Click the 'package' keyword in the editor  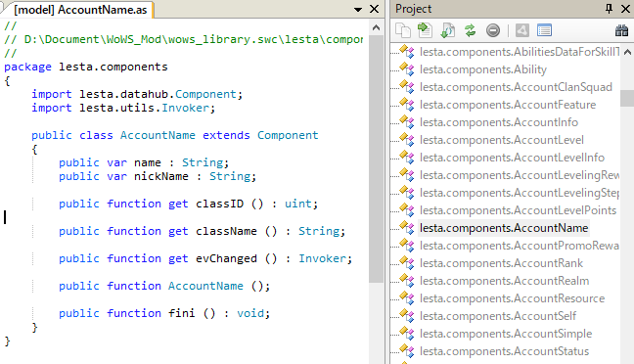coord(28,67)
